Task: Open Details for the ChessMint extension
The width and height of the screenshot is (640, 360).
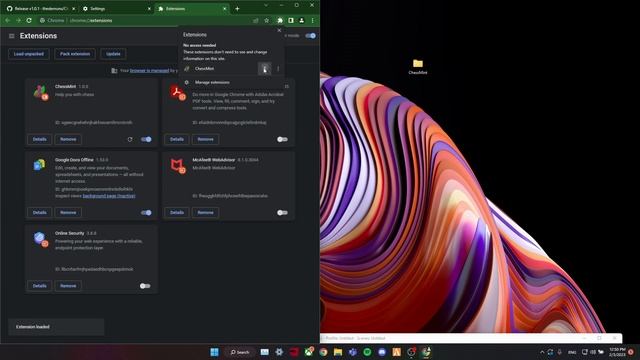Action: pyautogui.click(x=40, y=139)
